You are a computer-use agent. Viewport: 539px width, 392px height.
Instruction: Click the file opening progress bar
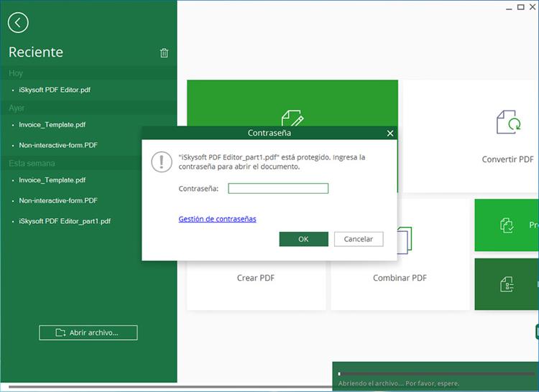point(437,374)
